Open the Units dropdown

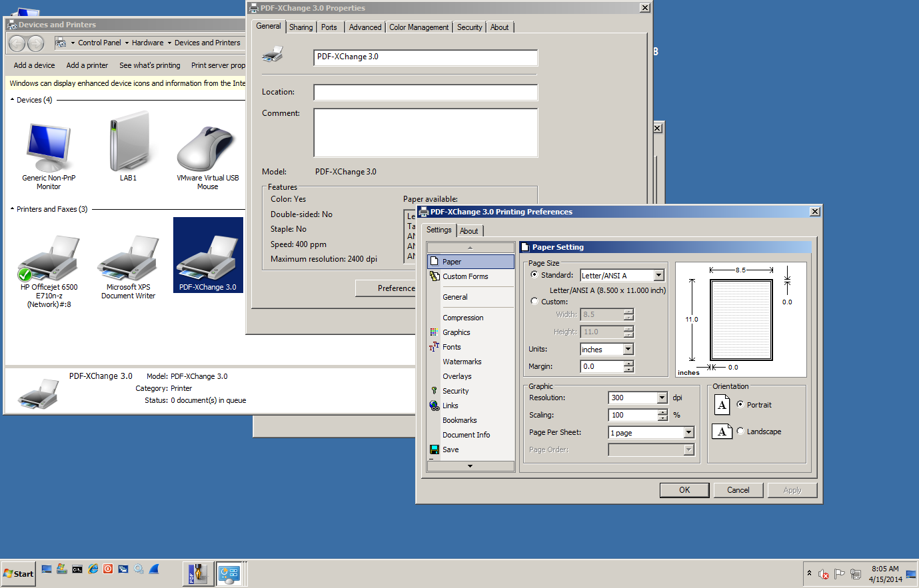pyautogui.click(x=628, y=349)
